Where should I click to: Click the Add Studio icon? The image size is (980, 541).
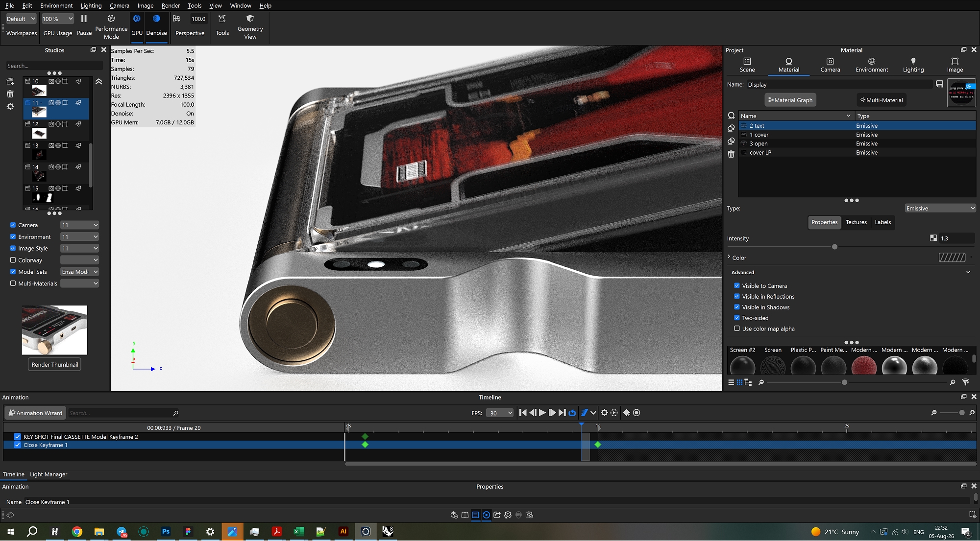[x=10, y=81]
